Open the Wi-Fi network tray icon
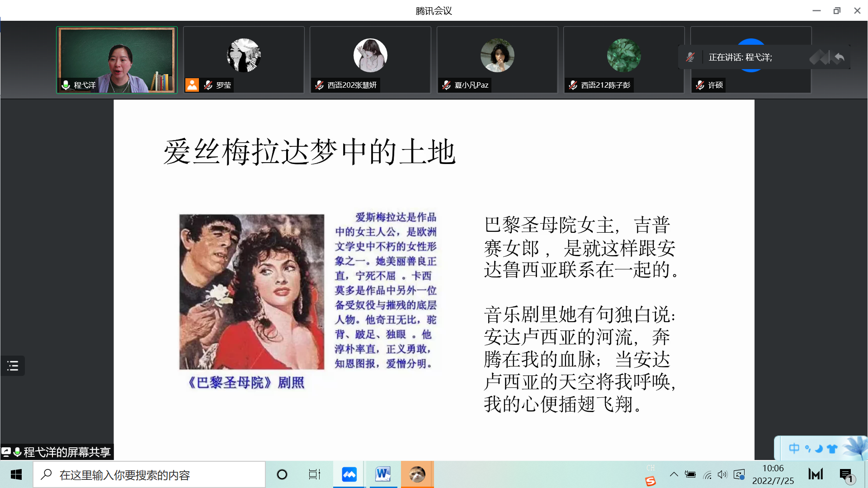This screenshot has height=488, width=868. click(x=708, y=475)
